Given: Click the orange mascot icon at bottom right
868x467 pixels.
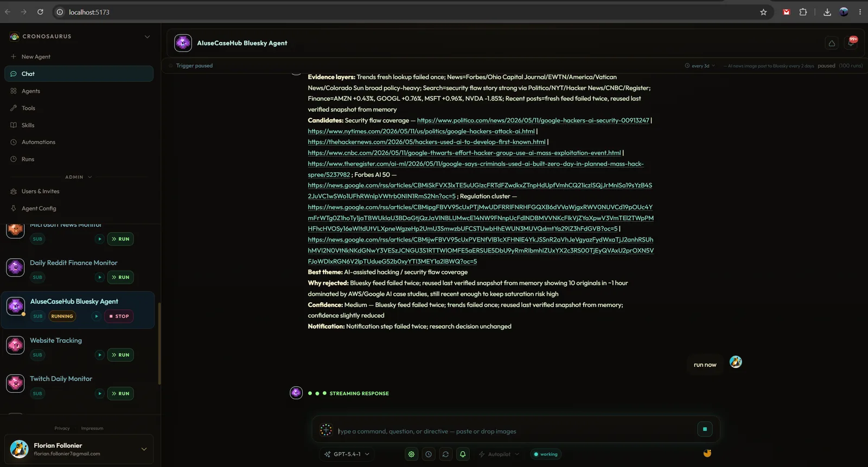Looking at the screenshot, I should coord(707,453).
